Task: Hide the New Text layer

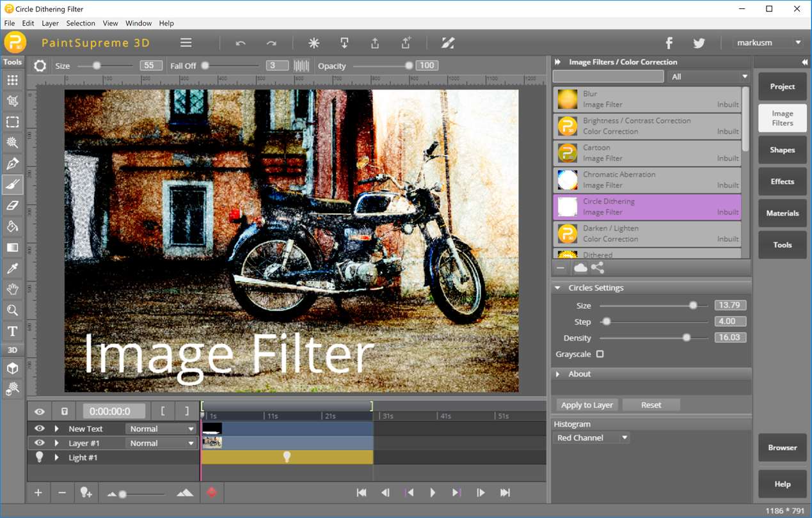Action: (40, 428)
